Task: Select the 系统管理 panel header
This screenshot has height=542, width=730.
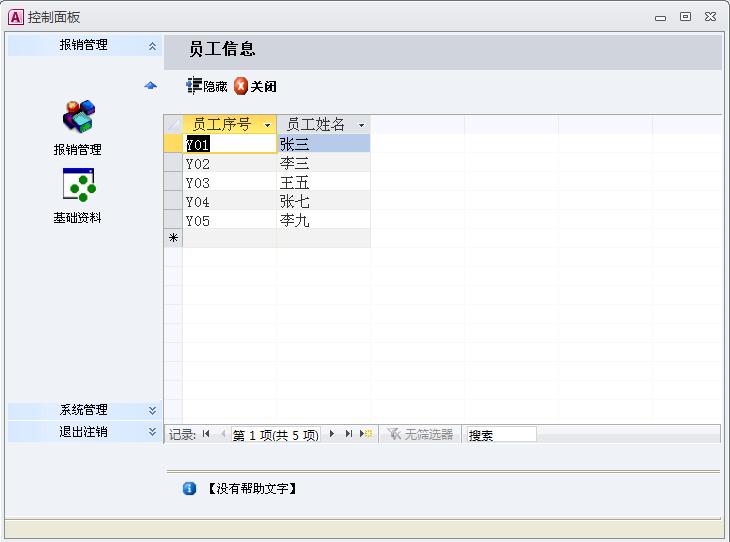Action: (x=85, y=410)
